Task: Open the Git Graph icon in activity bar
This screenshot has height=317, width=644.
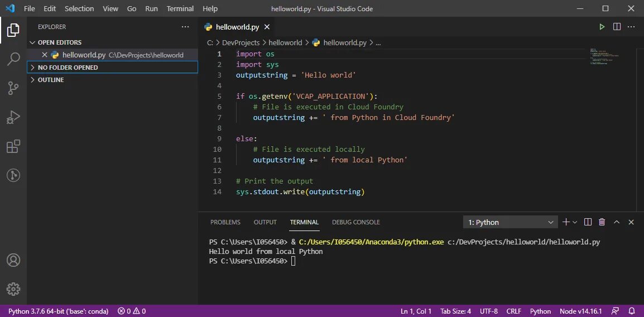Action: pyautogui.click(x=13, y=176)
